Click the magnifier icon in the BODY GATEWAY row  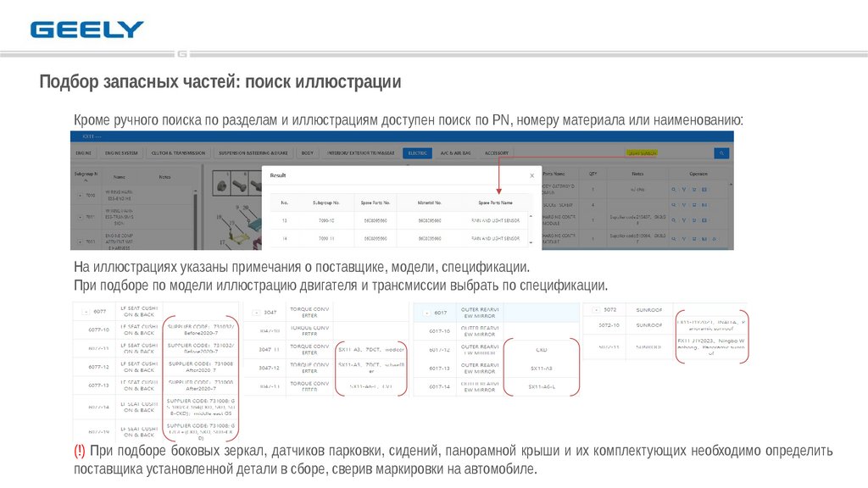click(674, 189)
